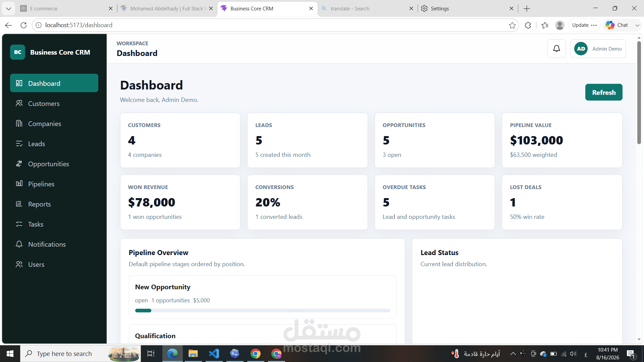Expand the Chat dropdown chevron
Image resolution: width=644 pixels, height=362 pixels.
click(x=637, y=25)
